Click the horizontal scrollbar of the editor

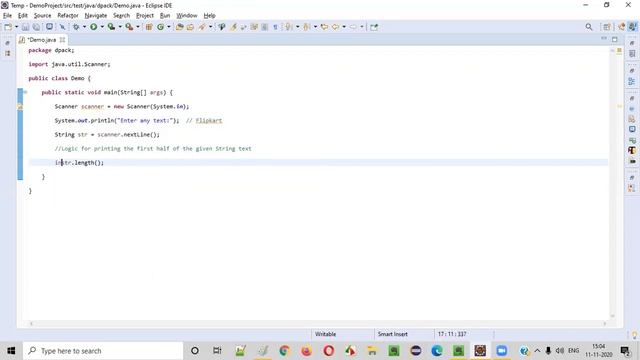(x=318, y=324)
